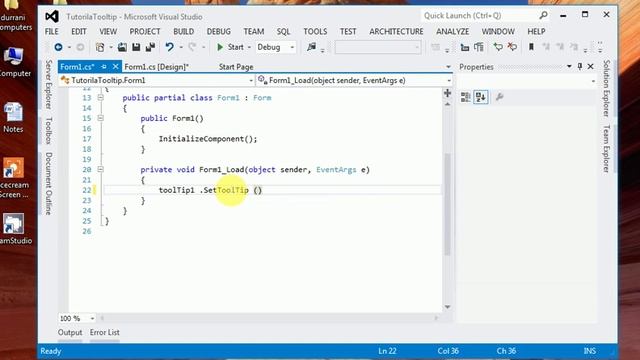
Task: Close the Properties panel
Action: tap(591, 67)
